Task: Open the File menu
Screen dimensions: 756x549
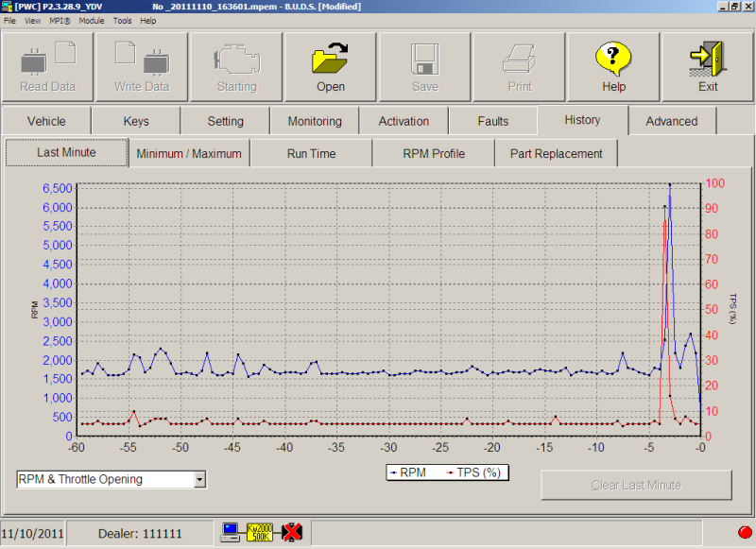Action: point(9,21)
